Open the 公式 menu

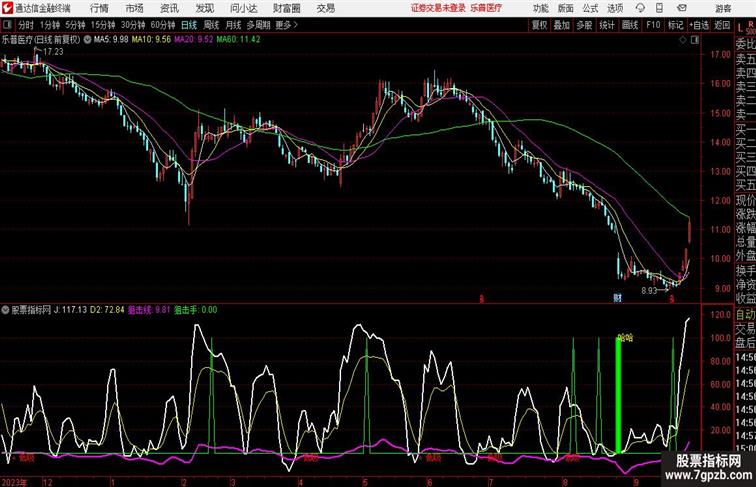590,8
